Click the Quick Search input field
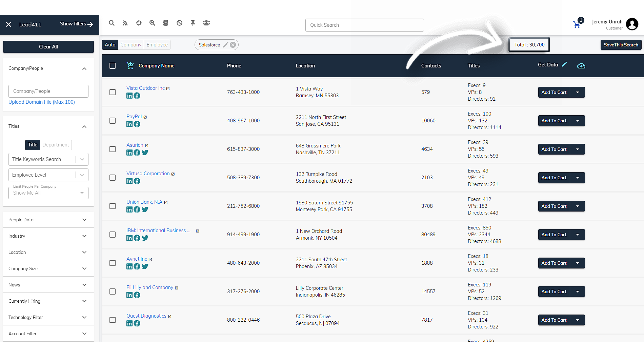The image size is (644, 342). click(x=364, y=25)
